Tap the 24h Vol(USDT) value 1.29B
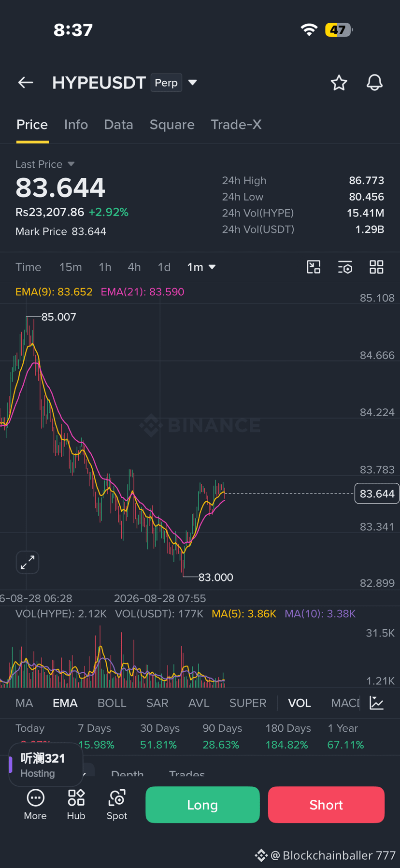 click(x=370, y=229)
